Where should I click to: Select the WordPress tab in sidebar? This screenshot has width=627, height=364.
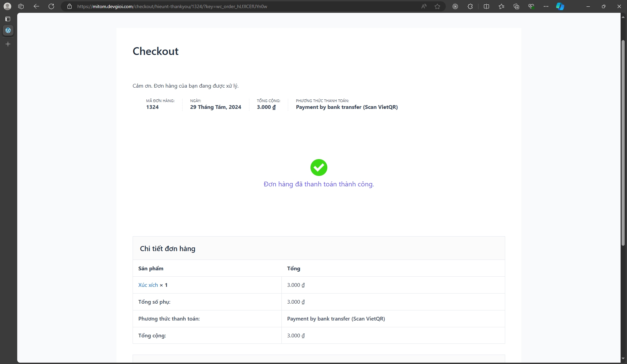pos(8,30)
